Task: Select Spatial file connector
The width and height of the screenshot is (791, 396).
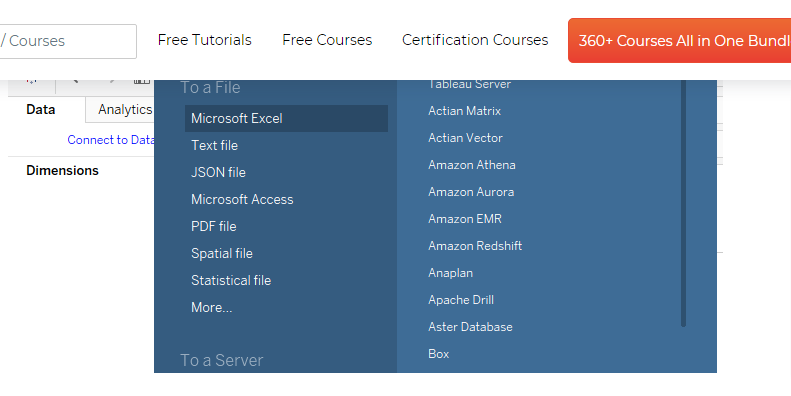Action: tap(222, 253)
